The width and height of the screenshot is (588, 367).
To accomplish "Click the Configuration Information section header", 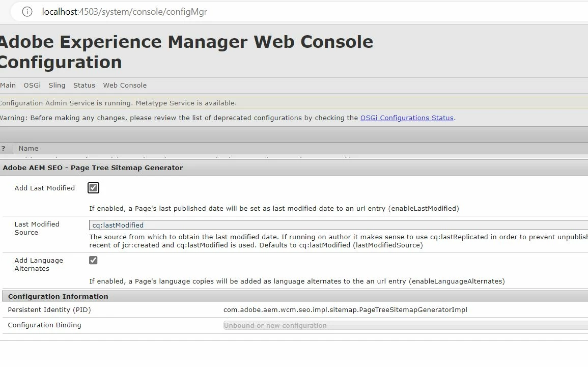I will click(58, 296).
